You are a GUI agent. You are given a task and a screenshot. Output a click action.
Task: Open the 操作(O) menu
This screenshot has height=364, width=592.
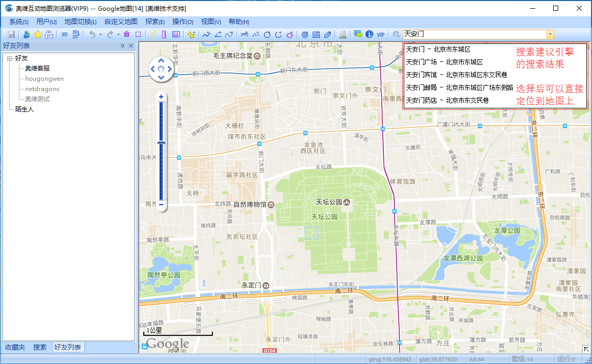tap(183, 22)
